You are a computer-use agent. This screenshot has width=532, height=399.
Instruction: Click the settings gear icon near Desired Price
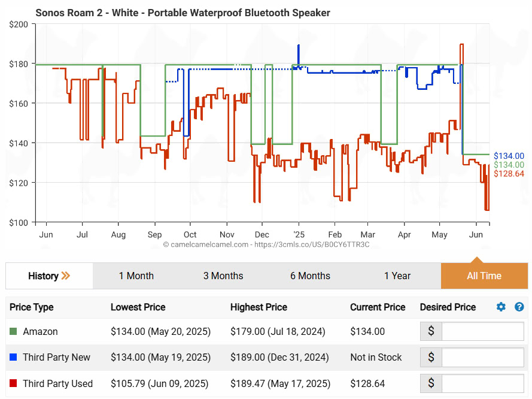click(501, 307)
